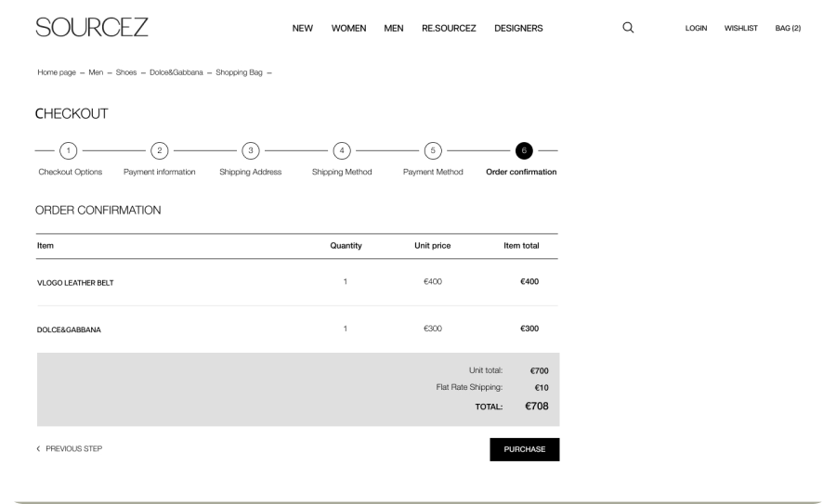
Task: Click the bold item total €400
Action: tap(529, 282)
